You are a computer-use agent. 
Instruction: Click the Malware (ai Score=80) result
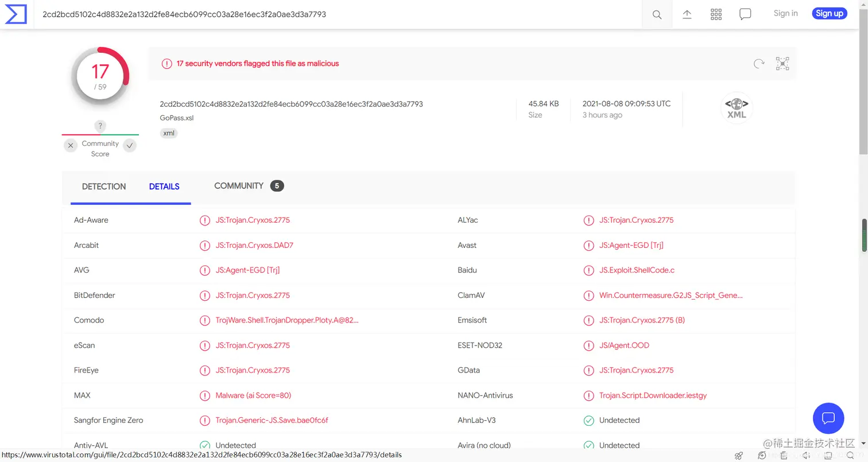[253, 395]
